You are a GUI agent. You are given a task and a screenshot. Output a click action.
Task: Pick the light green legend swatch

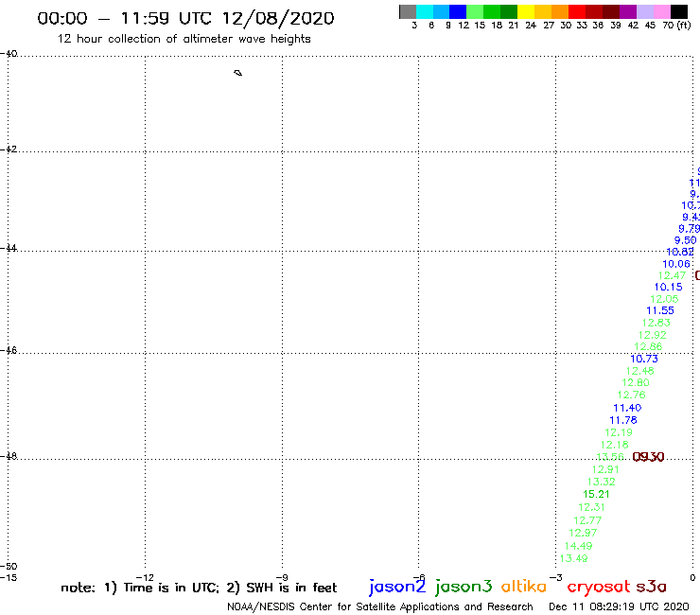tap(475, 11)
